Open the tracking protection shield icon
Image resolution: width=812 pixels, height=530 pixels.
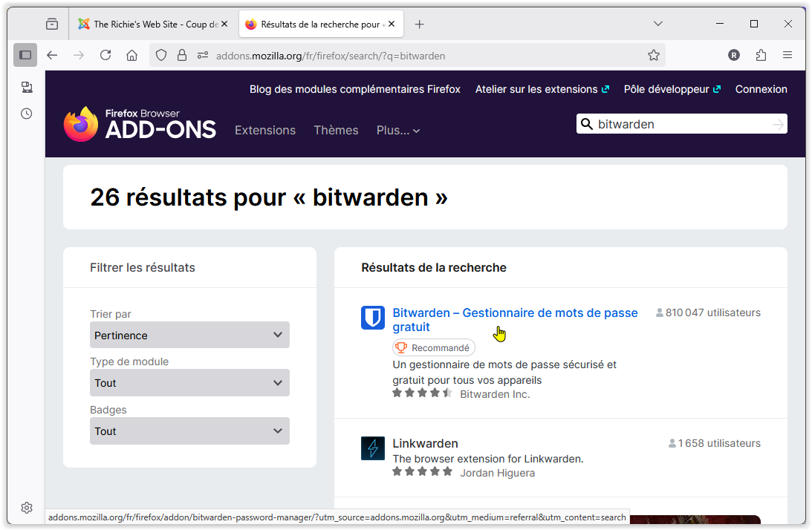click(x=161, y=56)
